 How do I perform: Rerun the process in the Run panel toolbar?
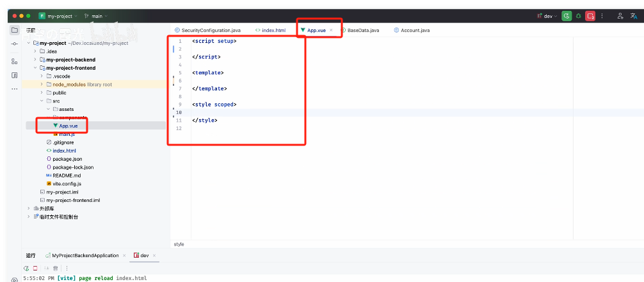pyautogui.click(x=26, y=268)
